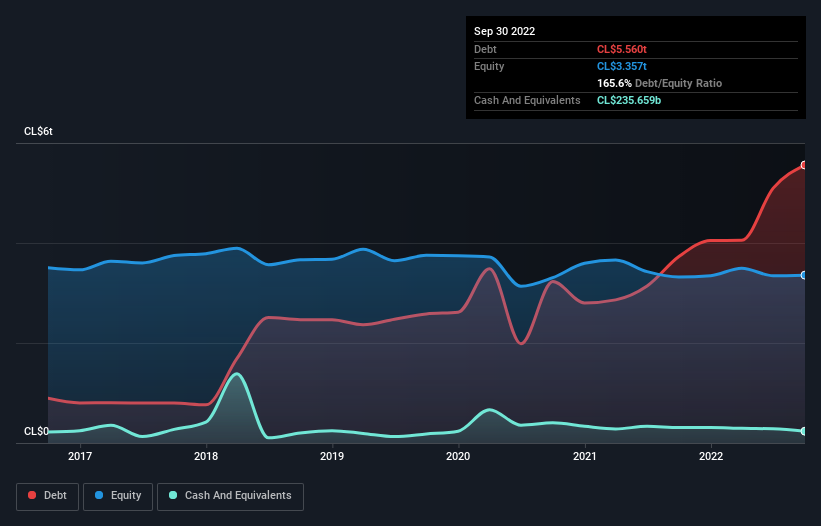
Task: Click the 2021 x-axis label
Action: [x=585, y=456]
